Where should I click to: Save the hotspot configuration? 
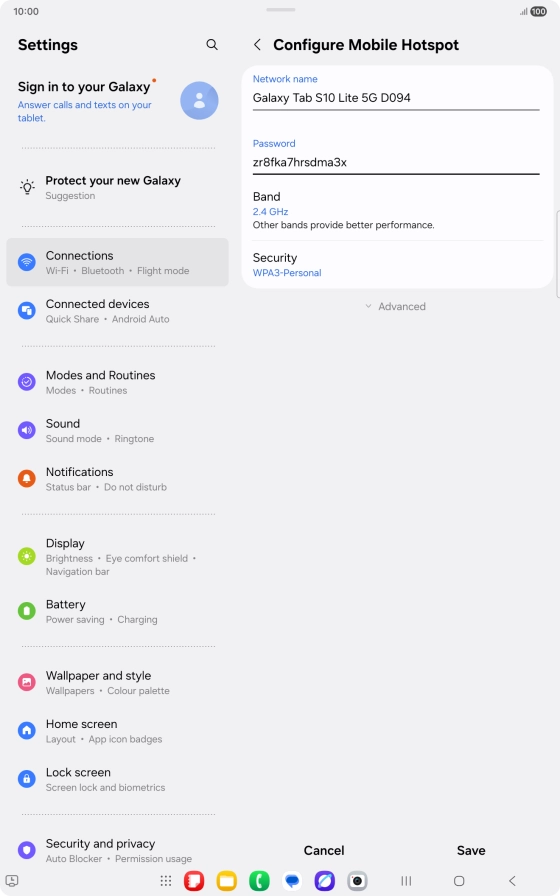[471, 850]
